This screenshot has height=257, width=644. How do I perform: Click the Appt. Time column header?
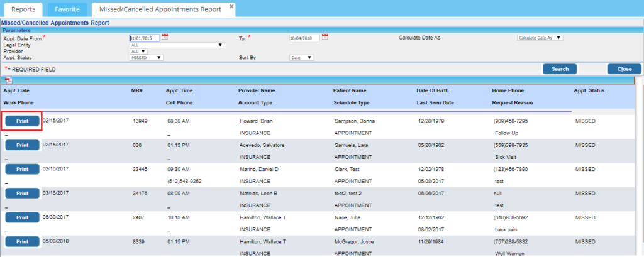click(x=179, y=90)
